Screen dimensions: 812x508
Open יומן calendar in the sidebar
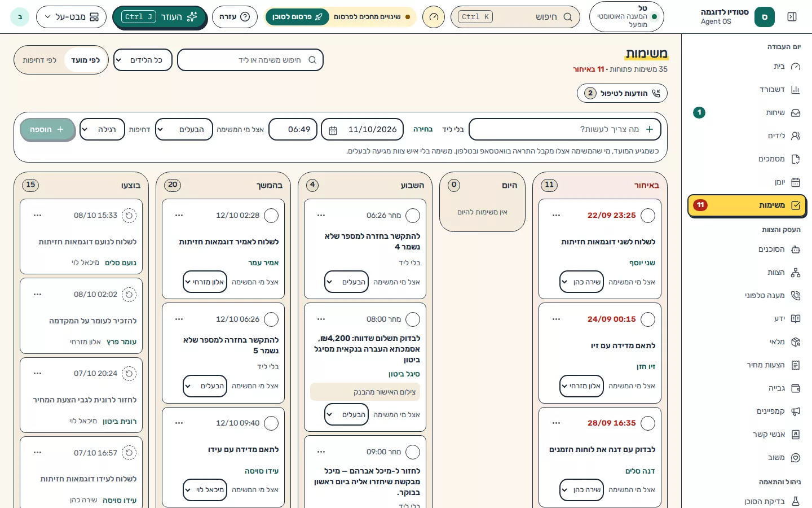tap(747, 182)
